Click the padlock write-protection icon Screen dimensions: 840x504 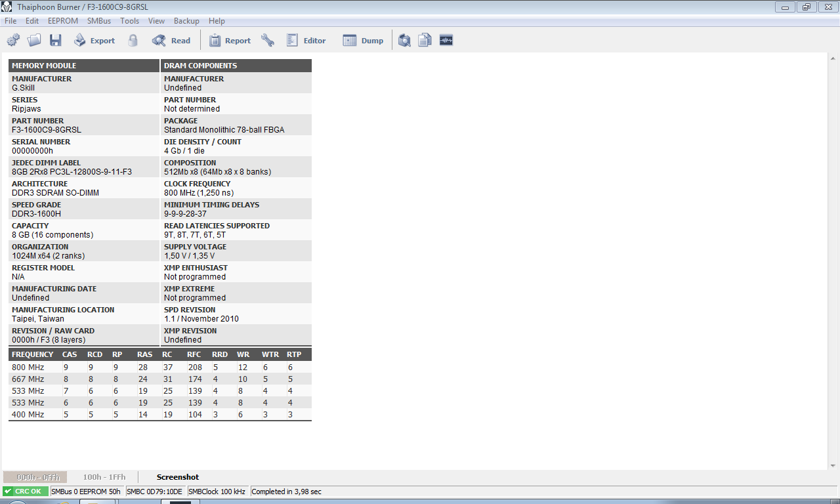[133, 41]
